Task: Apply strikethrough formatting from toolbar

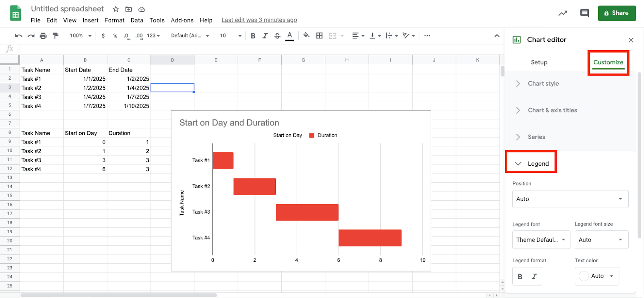Action: (x=277, y=36)
